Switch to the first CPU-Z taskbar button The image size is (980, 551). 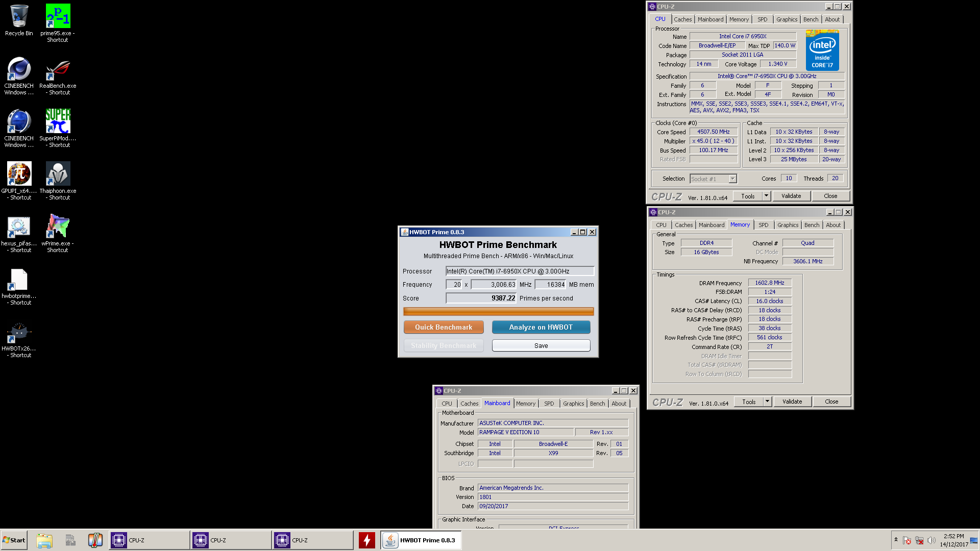pos(149,540)
